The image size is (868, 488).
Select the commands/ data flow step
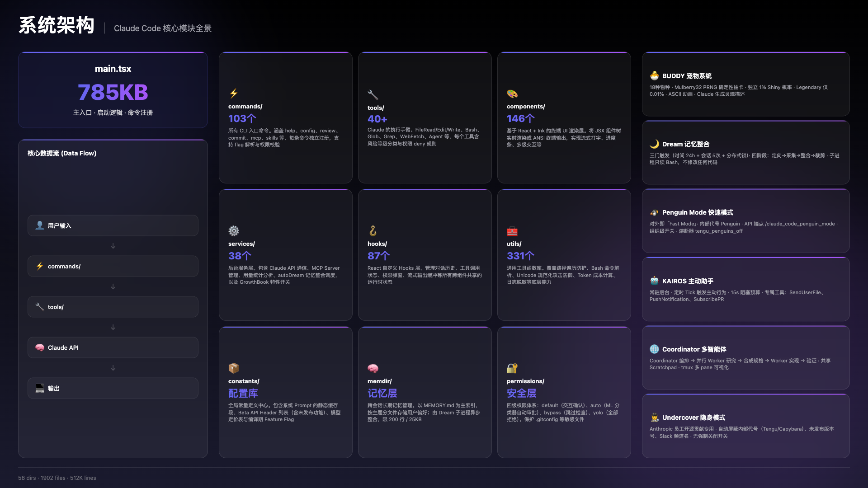point(113,266)
